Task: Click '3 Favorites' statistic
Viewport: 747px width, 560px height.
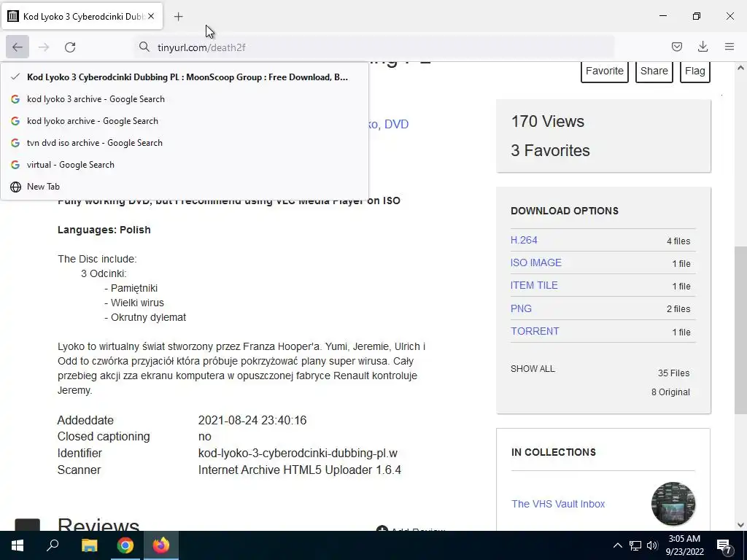Action: point(550,150)
